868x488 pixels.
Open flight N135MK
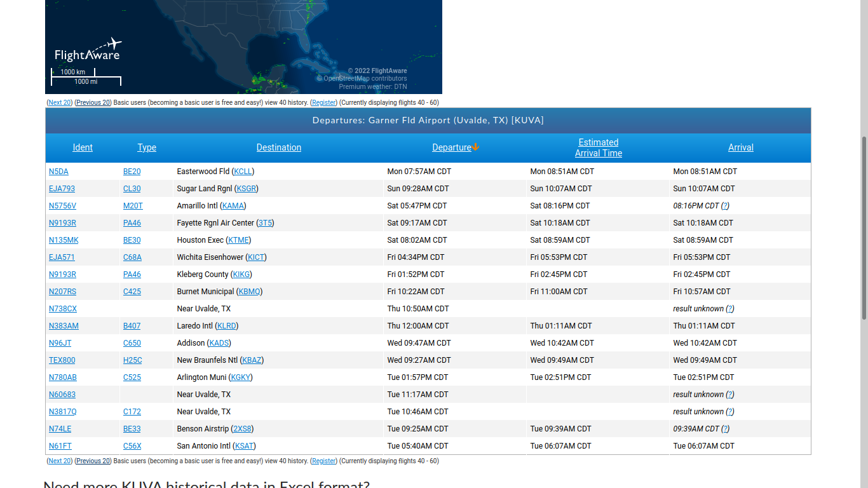point(64,240)
